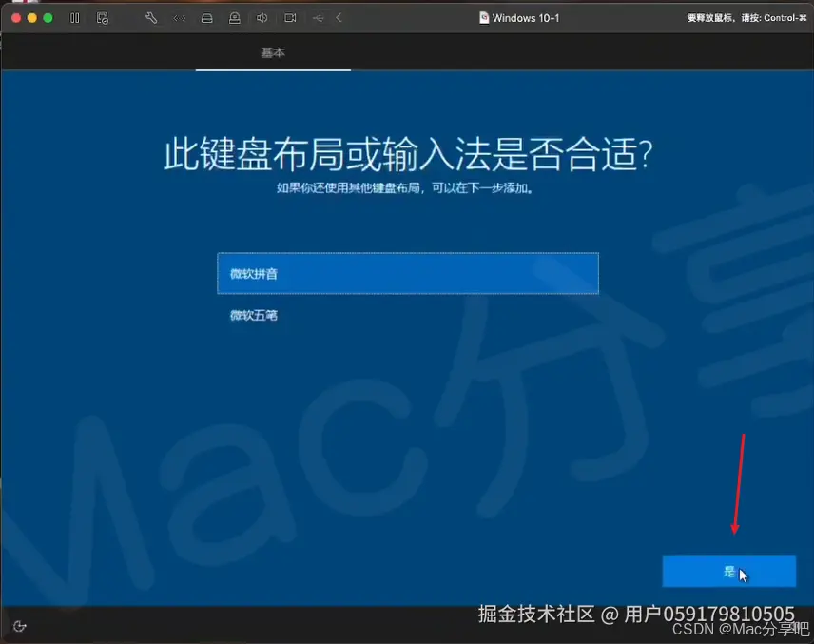Click the highlighted blue selection bar for 微软拼音
Viewport: 814px width, 644px height.
click(407, 273)
